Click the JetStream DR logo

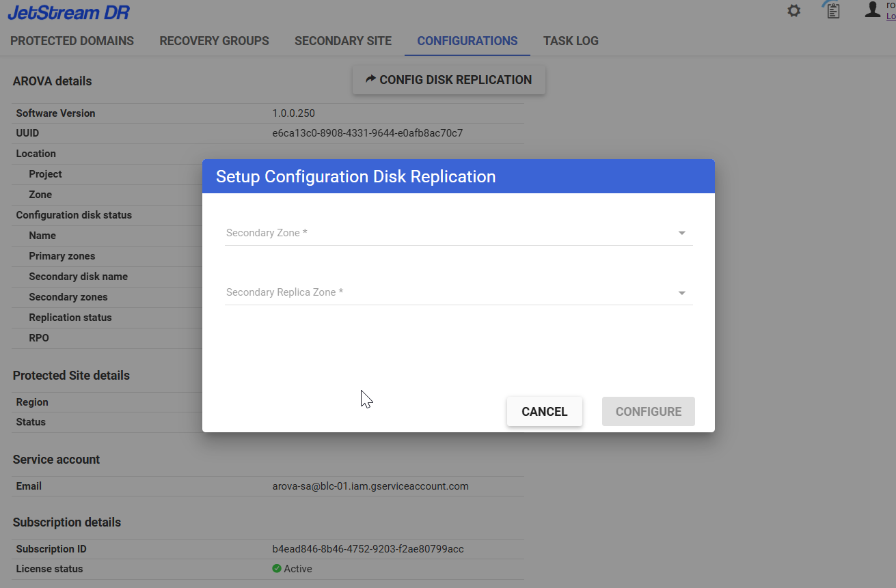coord(68,12)
